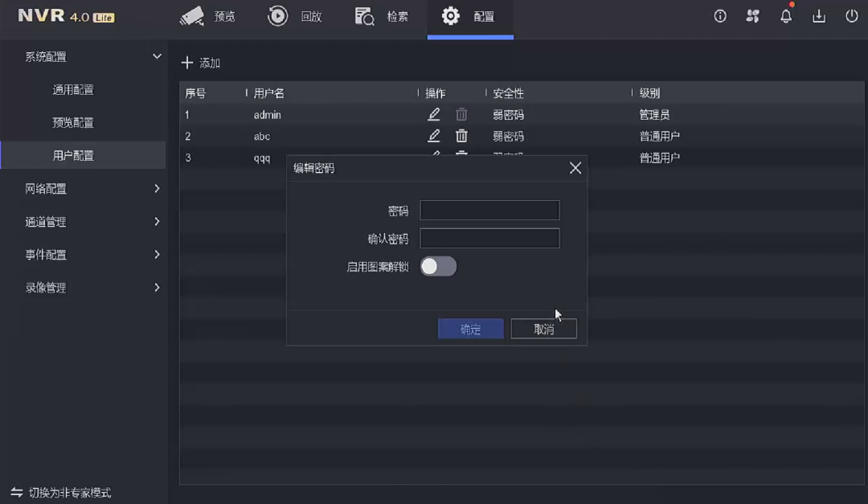The height and width of the screenshot is (504, 868).
Task: Click the download icon in top bar
Action: [x=820, y=15]
